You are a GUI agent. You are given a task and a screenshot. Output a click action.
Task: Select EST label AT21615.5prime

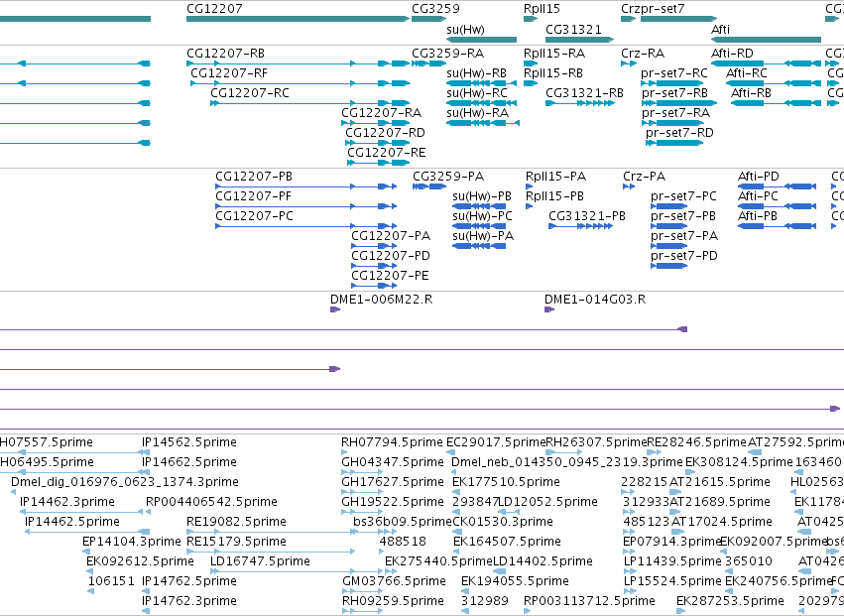tap(720, 482)
